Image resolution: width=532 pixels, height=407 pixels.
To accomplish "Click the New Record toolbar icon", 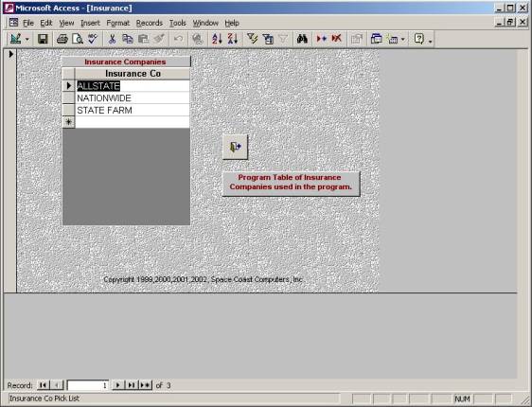I will 321,39.
